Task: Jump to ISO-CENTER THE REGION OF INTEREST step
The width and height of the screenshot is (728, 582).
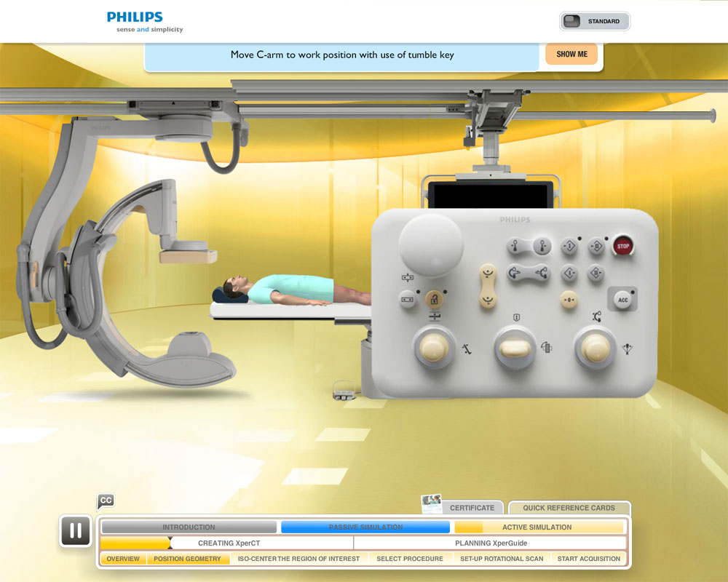Action: coord(299,559)
